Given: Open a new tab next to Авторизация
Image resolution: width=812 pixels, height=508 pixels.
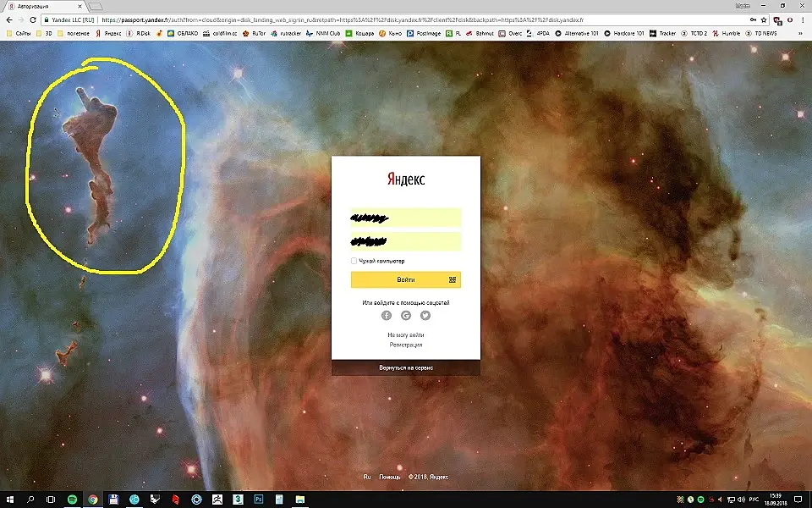Looking at the screenshot, I should (x=96, y=6).
